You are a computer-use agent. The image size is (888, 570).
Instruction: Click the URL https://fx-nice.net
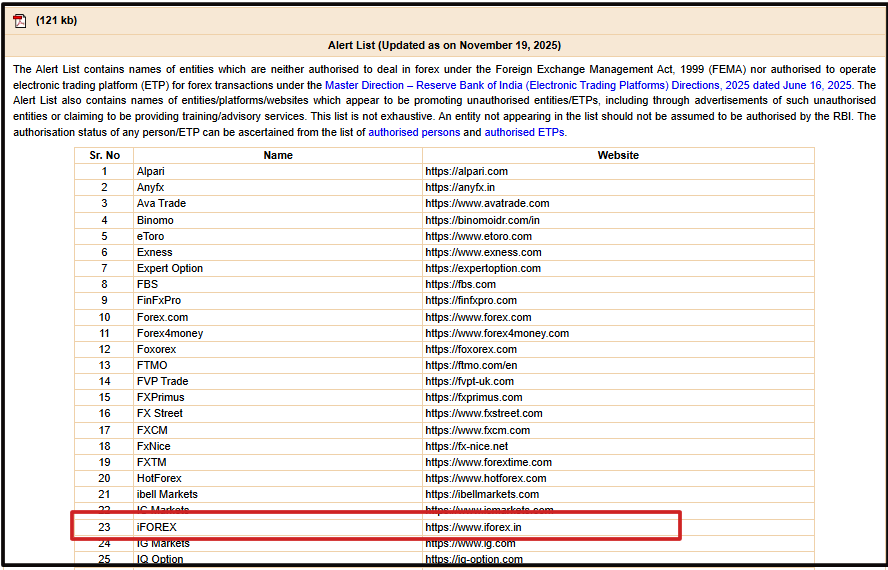coord(467,446)
